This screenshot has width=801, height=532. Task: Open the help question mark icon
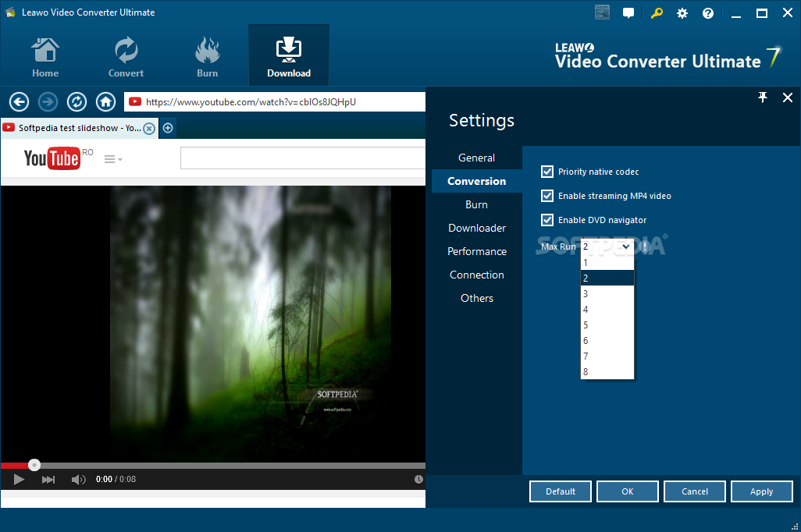click(x=707, y=13)
